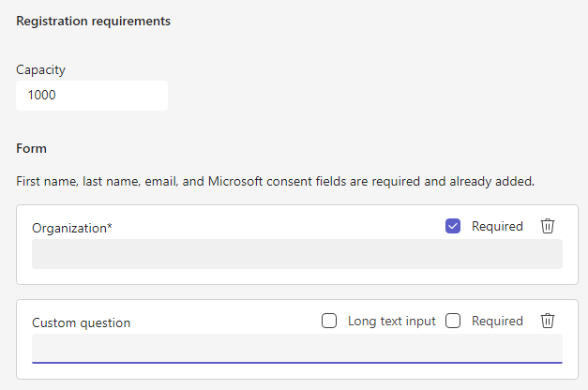Click the Required label beside Organization
This screenshot has height=390, width=588.
point(497,226)
